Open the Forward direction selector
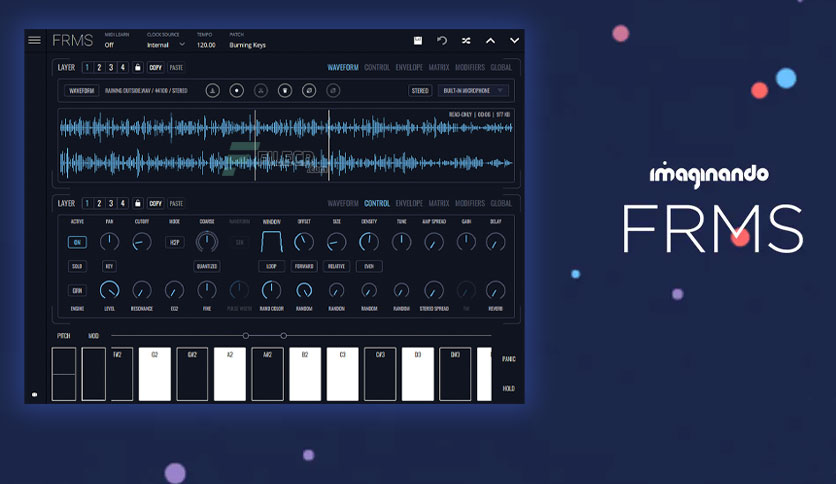This screenshot has height=484, width=836. pos(304,266)
